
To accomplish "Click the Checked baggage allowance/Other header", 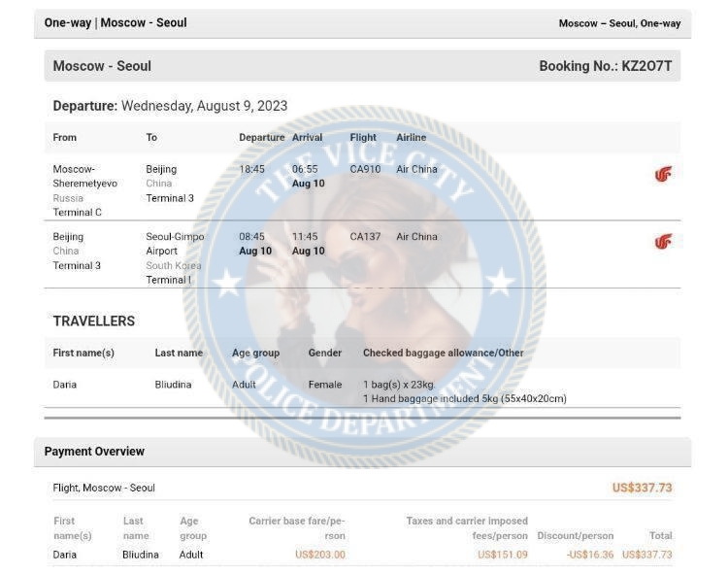I will tap(443, 353).
